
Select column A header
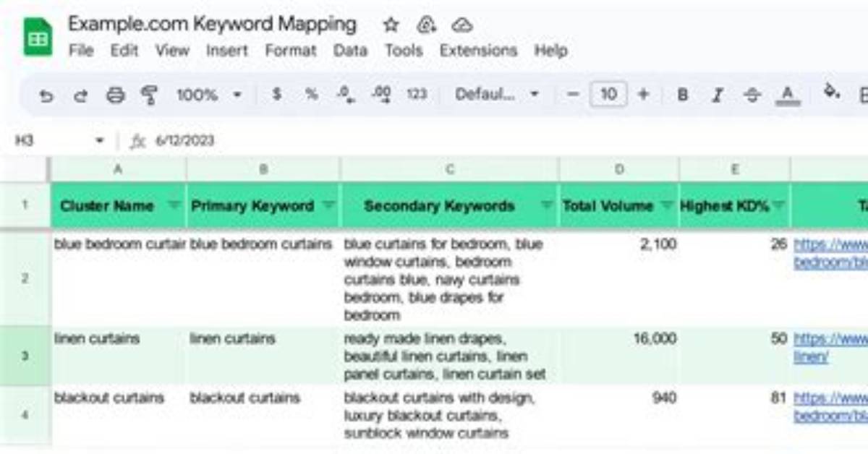click(x=119, y=169)
